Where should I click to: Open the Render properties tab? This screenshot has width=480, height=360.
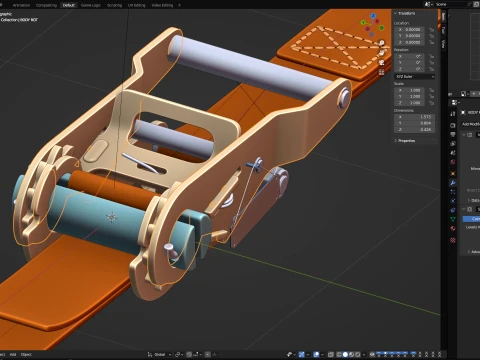pyautogui.click(x=453, y=125)
